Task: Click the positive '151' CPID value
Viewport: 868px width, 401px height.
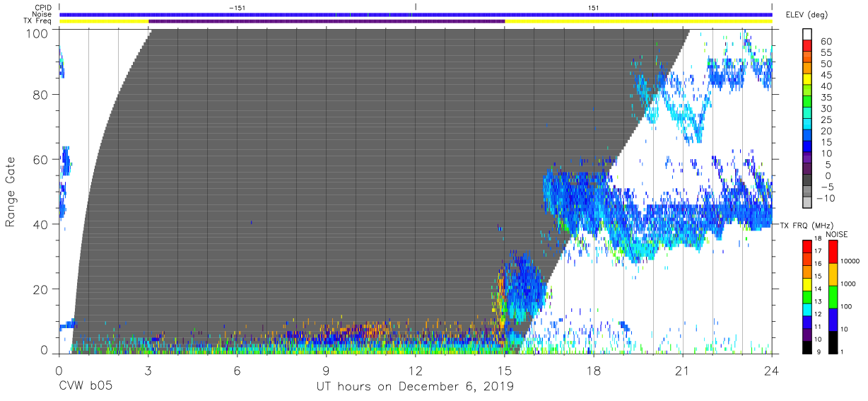Action: (593, 7)
